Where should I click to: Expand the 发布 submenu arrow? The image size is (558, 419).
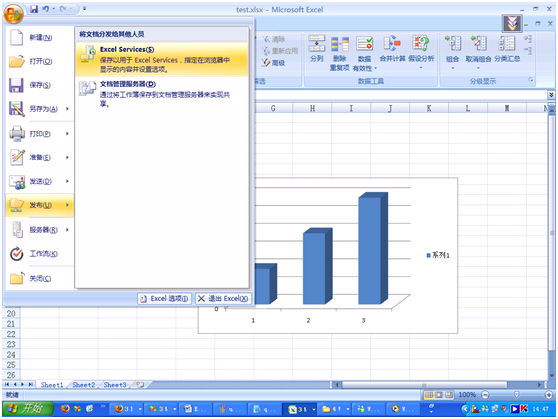67,205
